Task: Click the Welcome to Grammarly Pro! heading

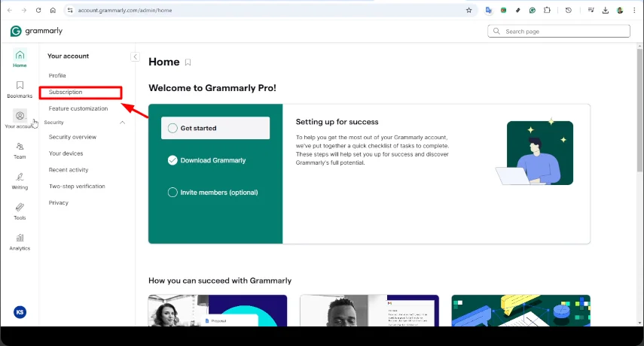Action: click(x=212, y=88)
